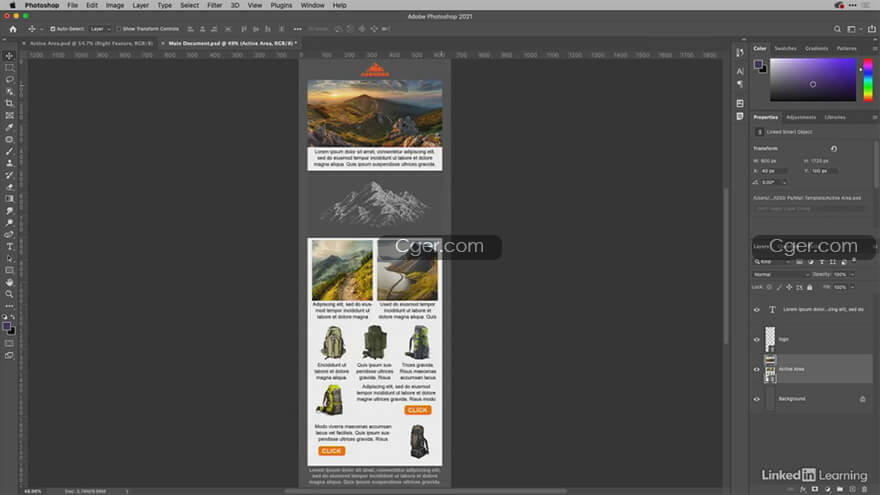Select the History Brush tool

pos(10,175)
